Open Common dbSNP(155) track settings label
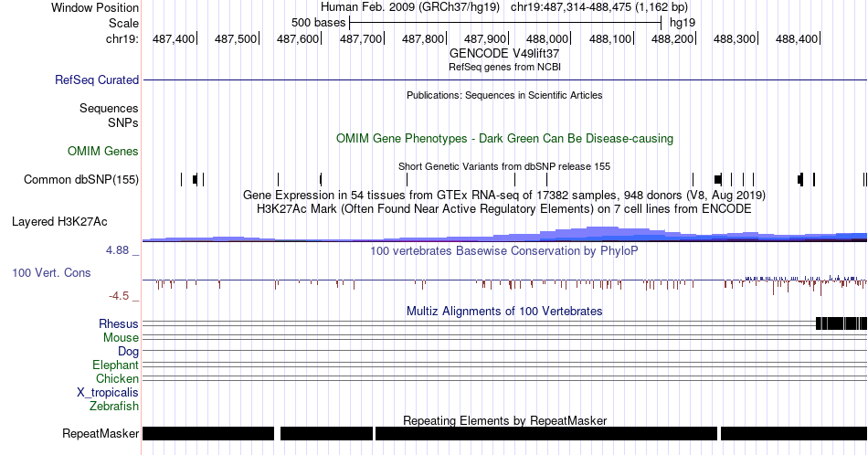Screen dimensions: 868x455 click(x=81, y=179)
